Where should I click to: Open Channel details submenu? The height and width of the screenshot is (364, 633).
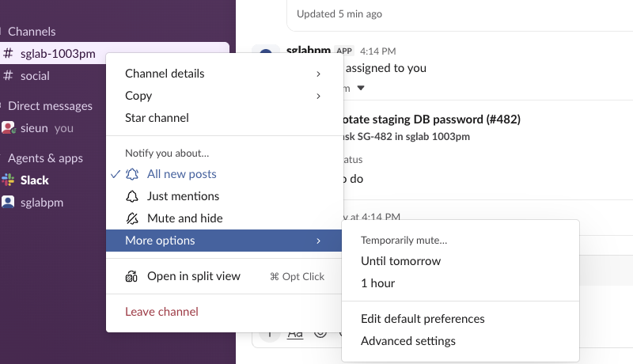tap(224, 74)
